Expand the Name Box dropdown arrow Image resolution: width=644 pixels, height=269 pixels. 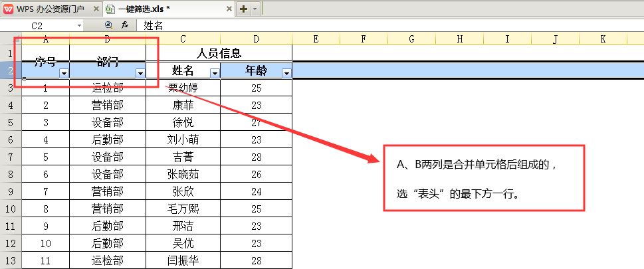tap(79, 26)
